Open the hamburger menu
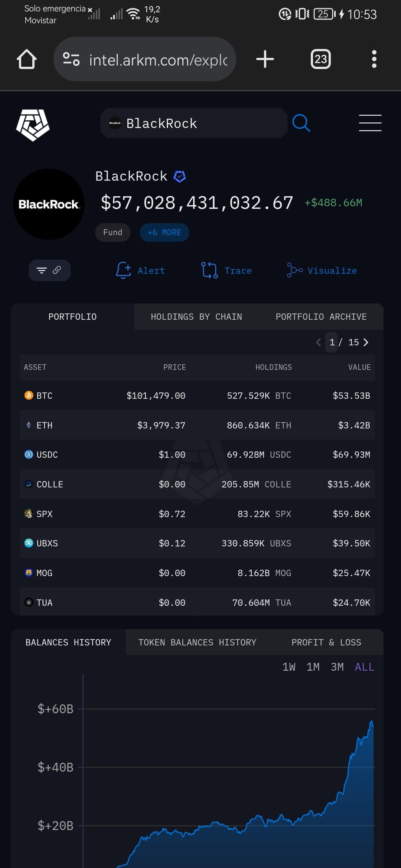 pos(370,123)
